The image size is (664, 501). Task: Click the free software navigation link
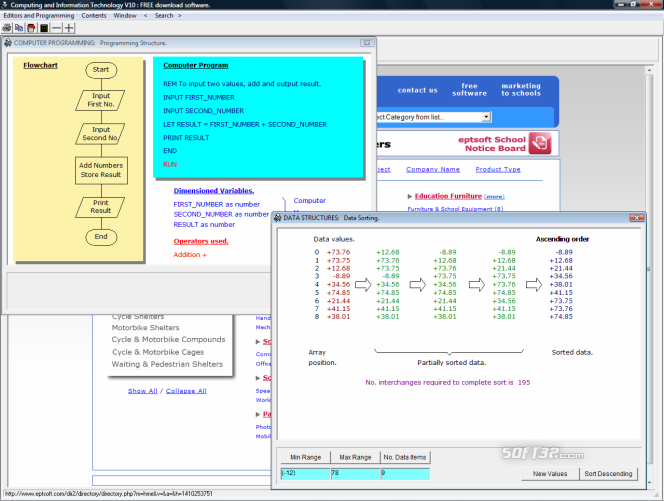click(x=469, y=90)
